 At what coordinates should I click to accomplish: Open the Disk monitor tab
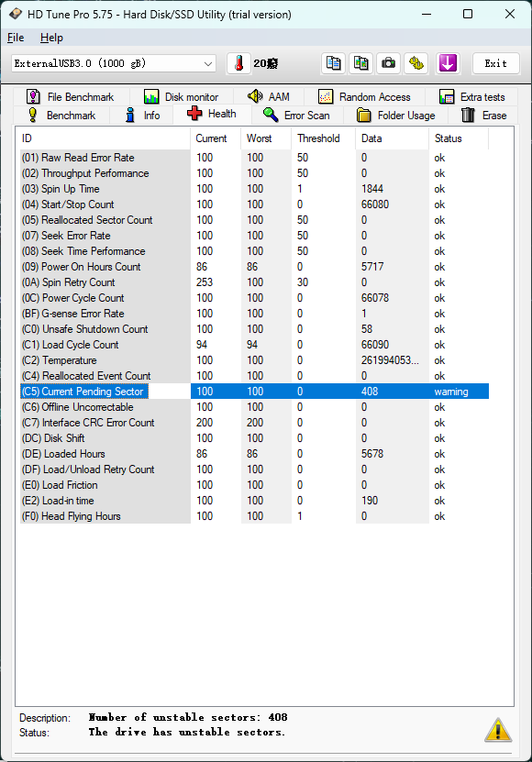pos(181,96)
